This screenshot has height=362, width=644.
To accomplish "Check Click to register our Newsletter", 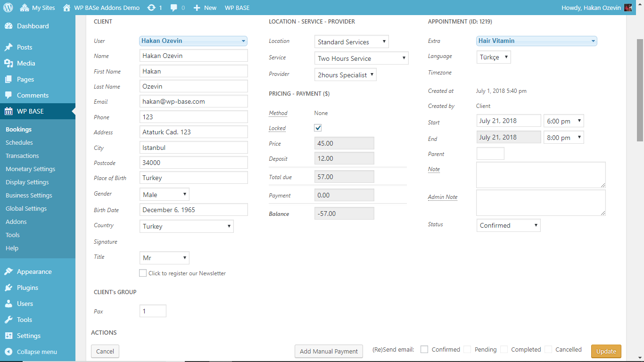I will (x=143, y=273).
